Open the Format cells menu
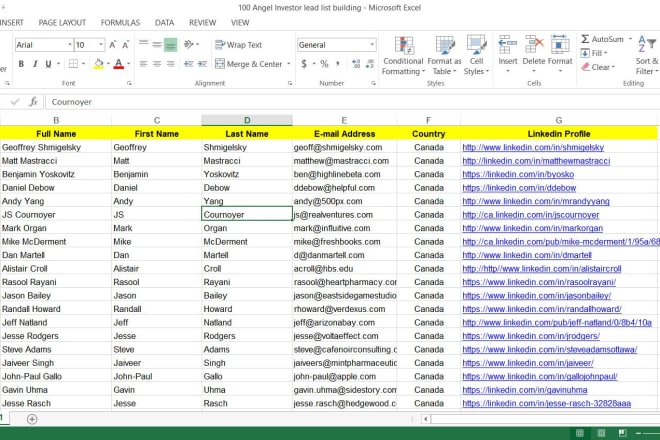 coord(560,54)
